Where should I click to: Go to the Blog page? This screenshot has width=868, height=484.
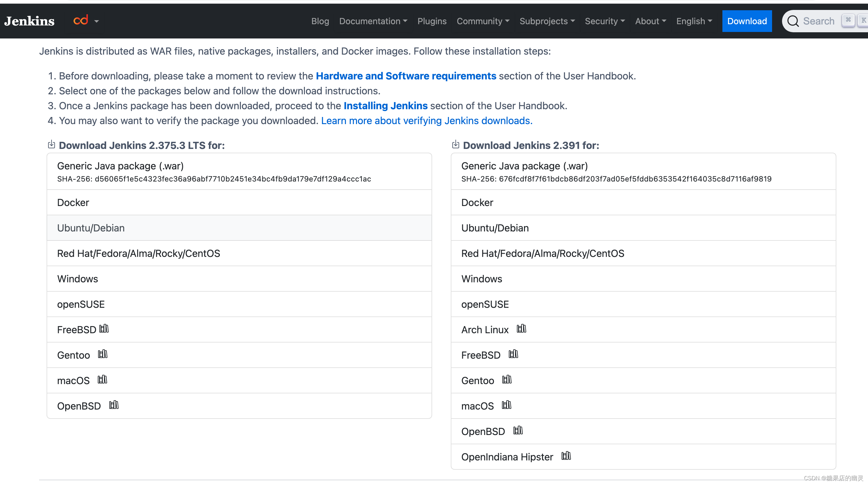[320, 21]
